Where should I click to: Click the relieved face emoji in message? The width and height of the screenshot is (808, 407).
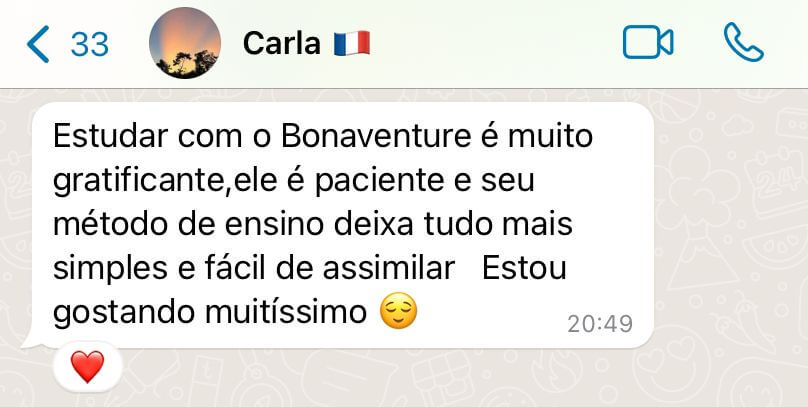pyautogui.click(x=398, y=311)
